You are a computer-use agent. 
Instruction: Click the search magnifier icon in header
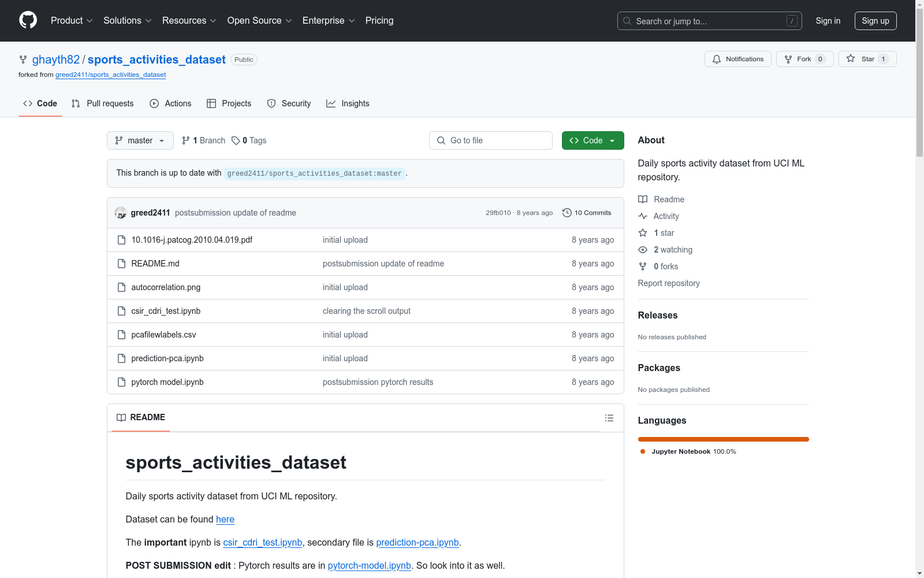[x=627, y=21]
